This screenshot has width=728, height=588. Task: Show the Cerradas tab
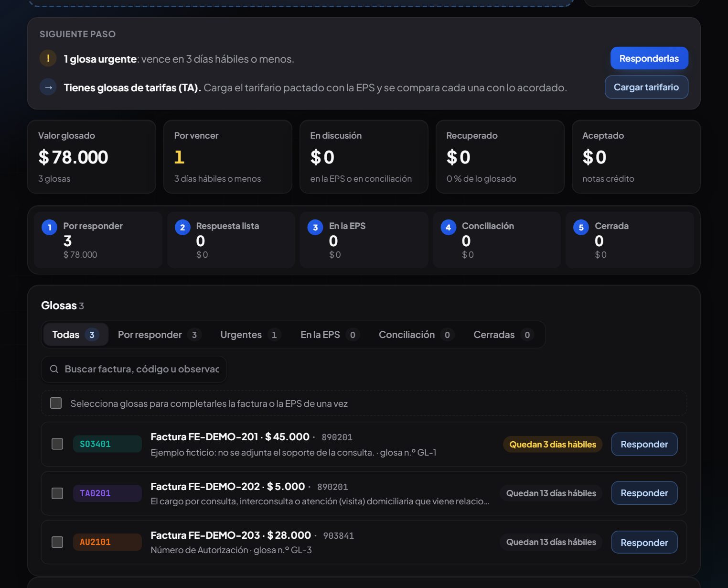[x=503, y=335]
